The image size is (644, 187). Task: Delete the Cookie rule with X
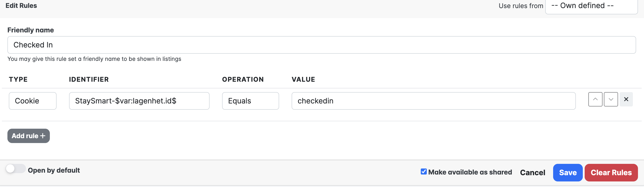[x=626, y=99]
